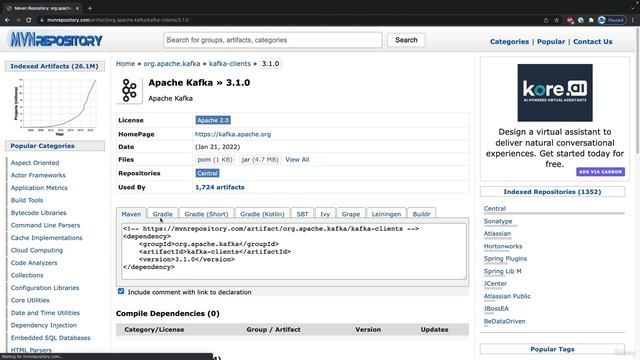Reload the page with the refresh icon
This screenshot has width=640, height=360.
point(29,20)
